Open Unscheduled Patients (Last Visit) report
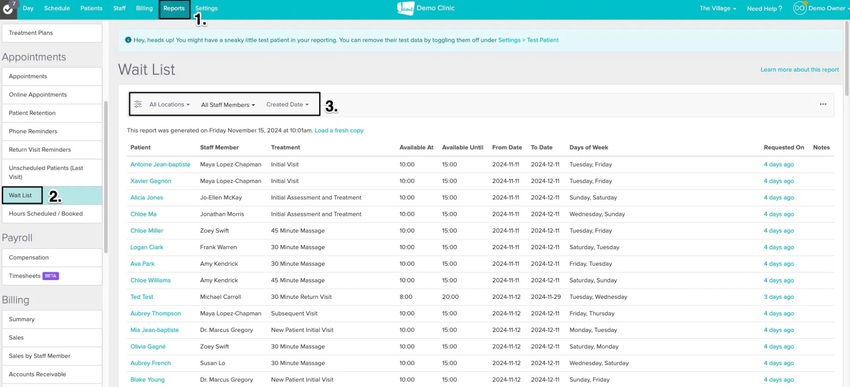Screen dimensions: 850x387 coord(51,172)
